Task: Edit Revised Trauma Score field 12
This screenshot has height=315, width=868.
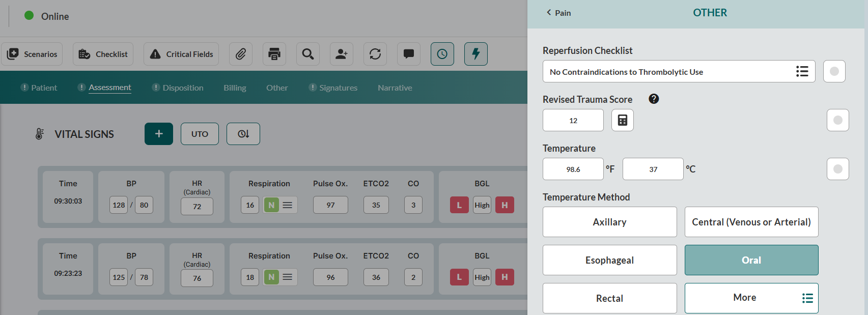Action: click(573, 120)
